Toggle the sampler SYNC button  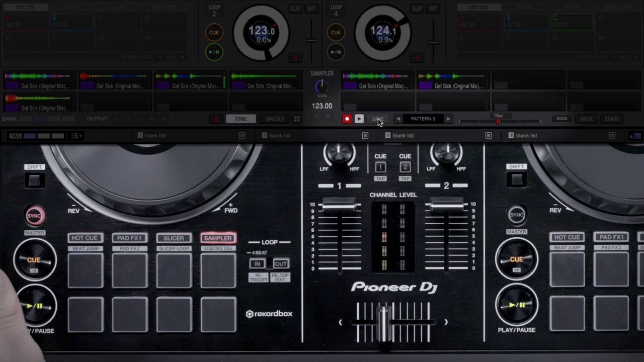(241, 119)
